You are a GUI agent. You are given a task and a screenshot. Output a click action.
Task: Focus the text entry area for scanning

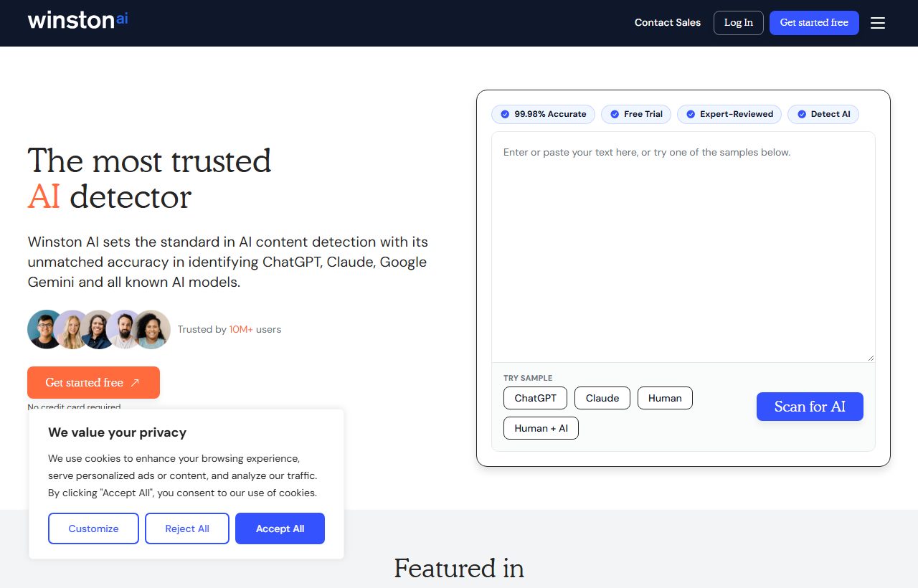pyautogui.click(x=683, y=247)
